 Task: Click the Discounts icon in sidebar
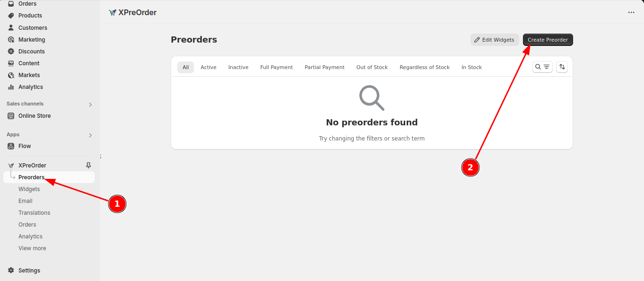(x=11, y=52)
